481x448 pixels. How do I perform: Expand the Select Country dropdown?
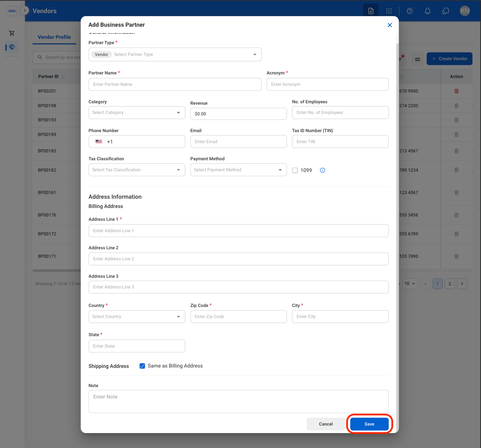137,317
